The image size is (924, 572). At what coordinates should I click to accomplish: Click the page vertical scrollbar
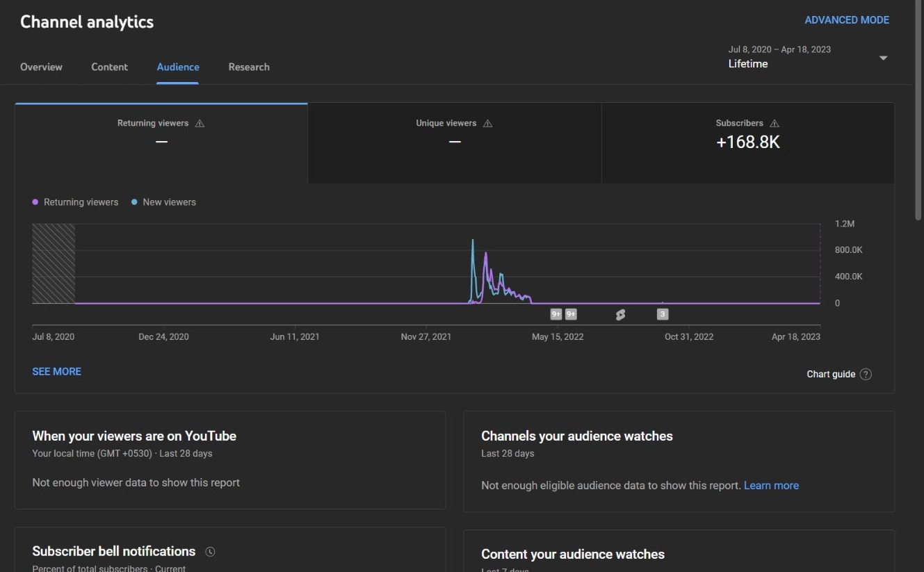(x=918, y=111)
